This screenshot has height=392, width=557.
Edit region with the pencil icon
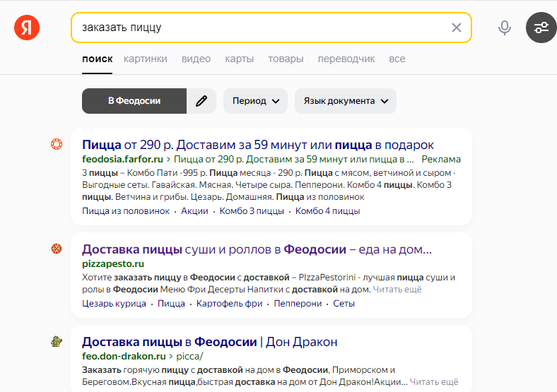click(201, 101)
